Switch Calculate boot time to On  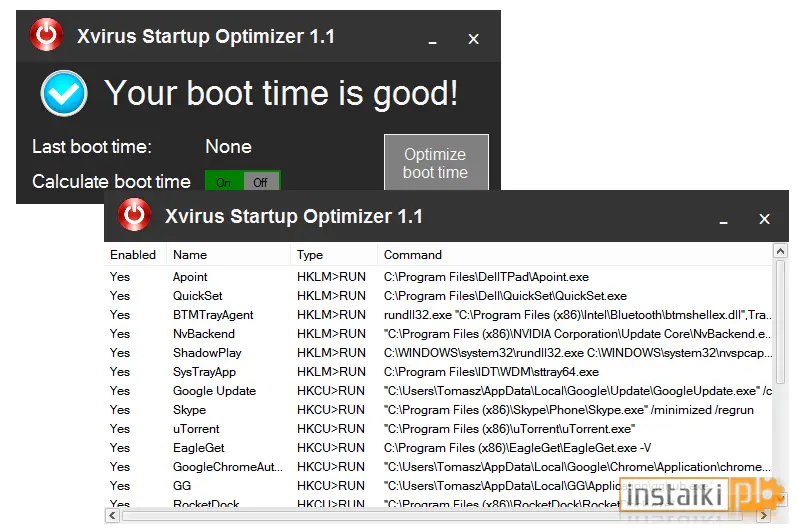pyautogui.click(x=224, y=182)
